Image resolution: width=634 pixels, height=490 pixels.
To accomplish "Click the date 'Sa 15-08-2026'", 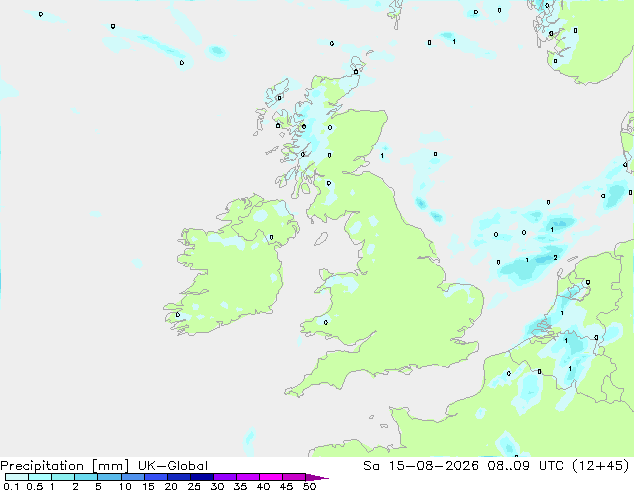I will tap(421, 466).
